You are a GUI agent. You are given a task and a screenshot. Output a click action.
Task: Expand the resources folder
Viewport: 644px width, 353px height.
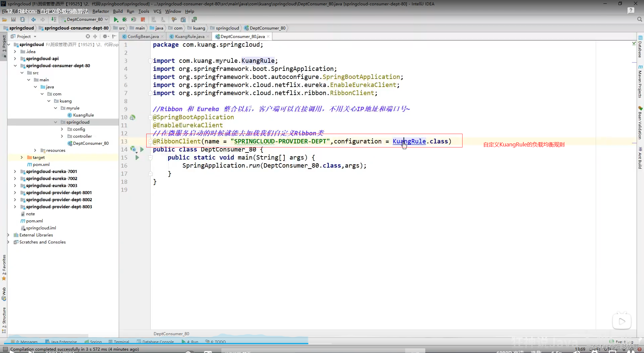[35, 150]
